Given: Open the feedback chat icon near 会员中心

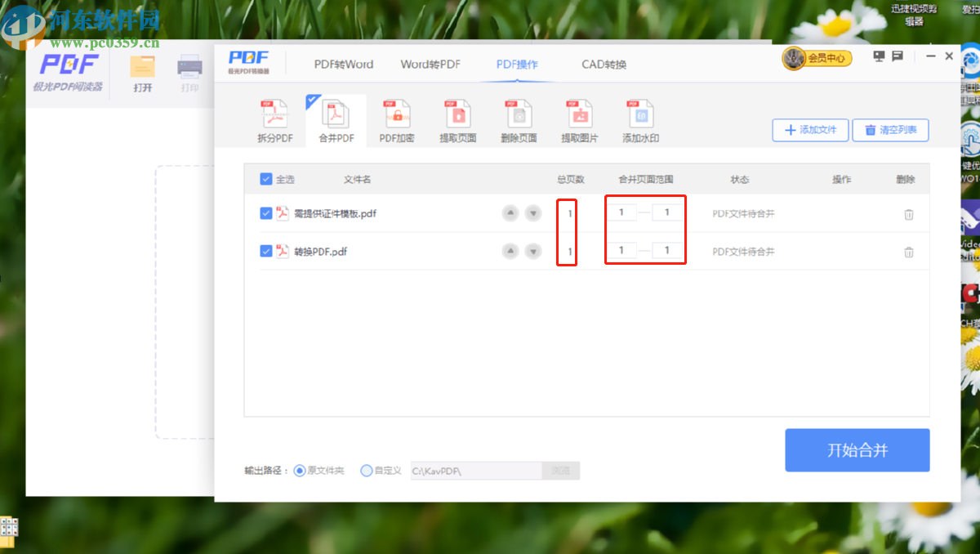Looking at the screenshot, I should (x=898, y=56).
